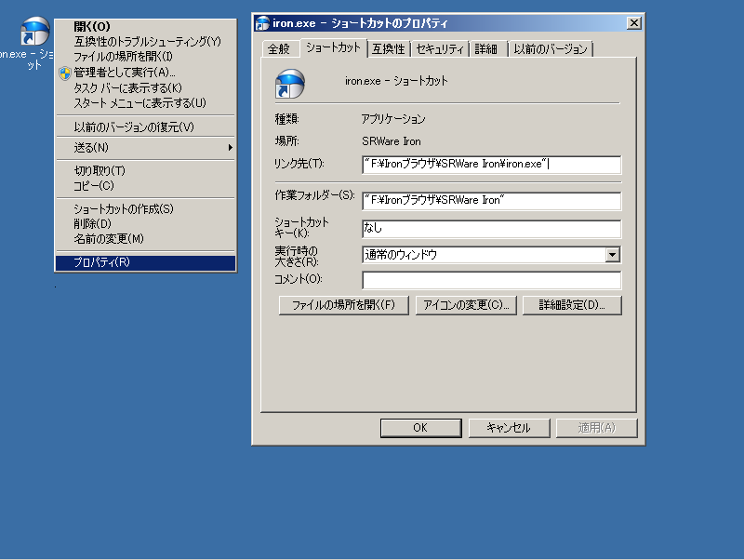This screenshot has width=744, height=560.
Task: Select the iron.exe shortcut desktop icon
Action: pyautogui.click(x=34, y=32)
